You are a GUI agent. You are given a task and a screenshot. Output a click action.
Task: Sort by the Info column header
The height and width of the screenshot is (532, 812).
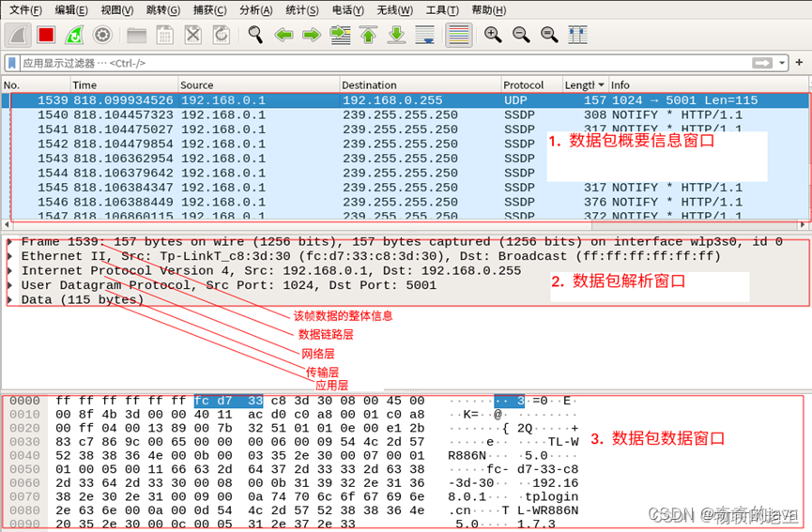click(x=708, y=84)
